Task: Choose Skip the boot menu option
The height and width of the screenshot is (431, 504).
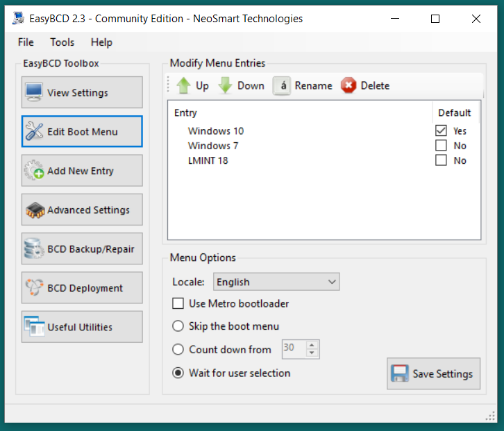Action: (x=178, y=326)
